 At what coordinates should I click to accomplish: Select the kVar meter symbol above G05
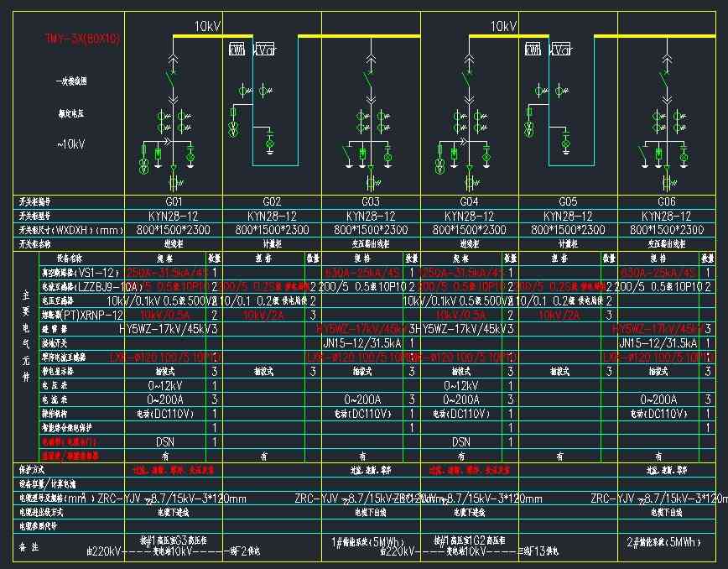click(561, 50)
